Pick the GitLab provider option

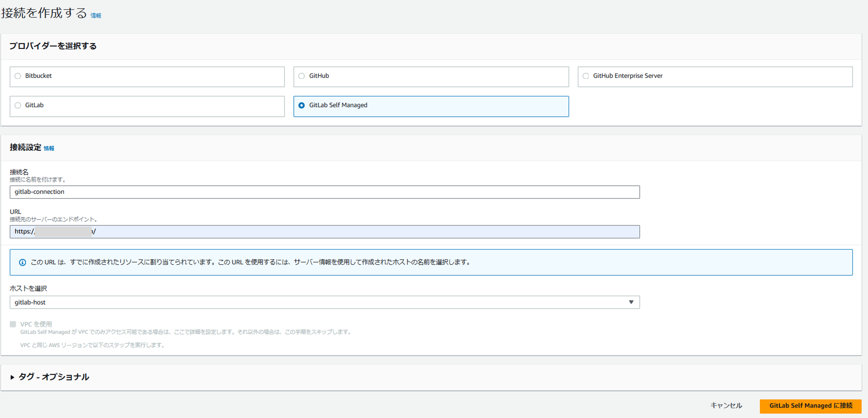tap(17, 105)
